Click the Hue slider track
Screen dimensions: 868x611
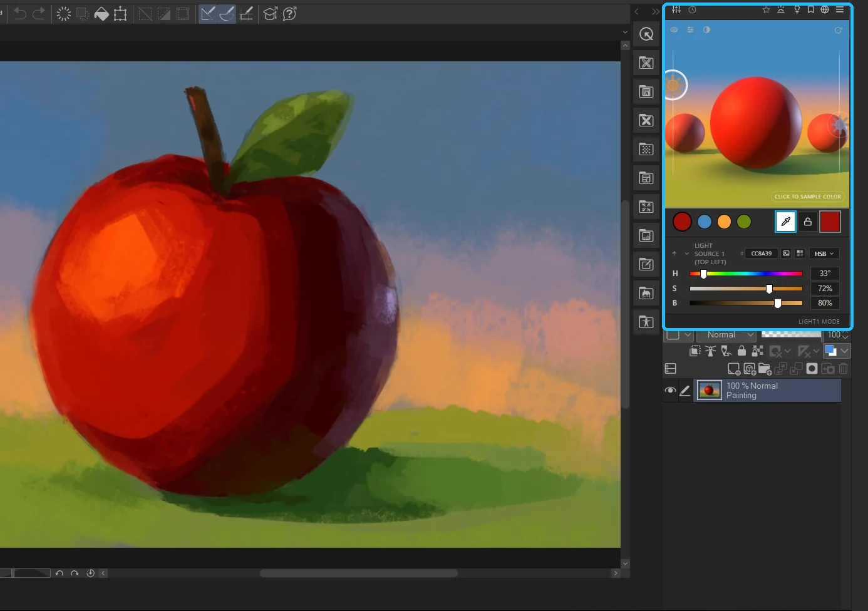(746, 274)
